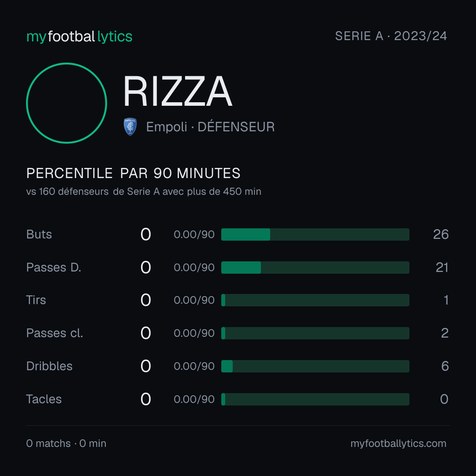Click the Buts percentile bar
Viewport: 476px width, 476px height.
coord(315,234)
